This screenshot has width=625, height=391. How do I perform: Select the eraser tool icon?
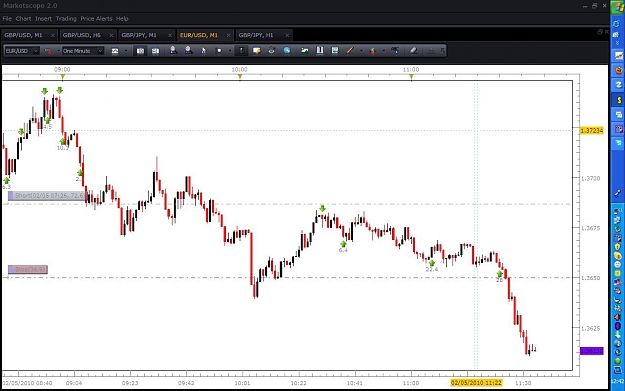[x=413, y=51]
